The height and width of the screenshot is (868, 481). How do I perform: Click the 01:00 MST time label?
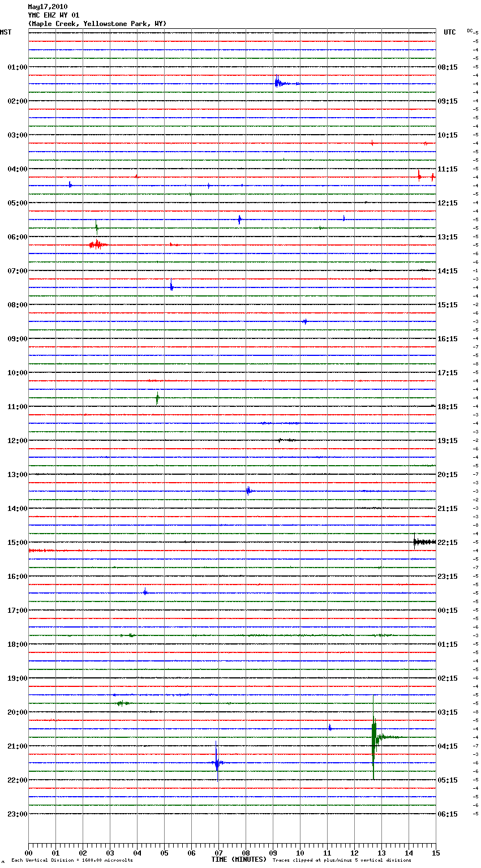pyautogui.click(x=18, y=67)
